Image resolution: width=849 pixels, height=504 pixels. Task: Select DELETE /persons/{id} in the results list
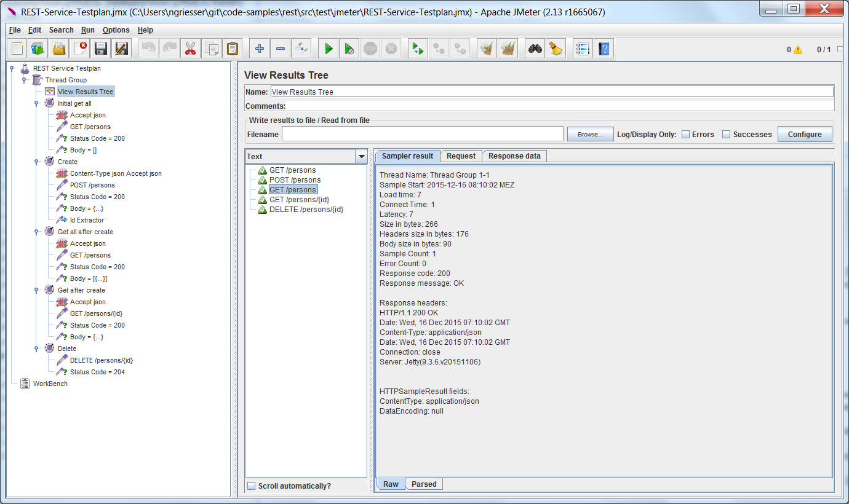tap(306, 210)
